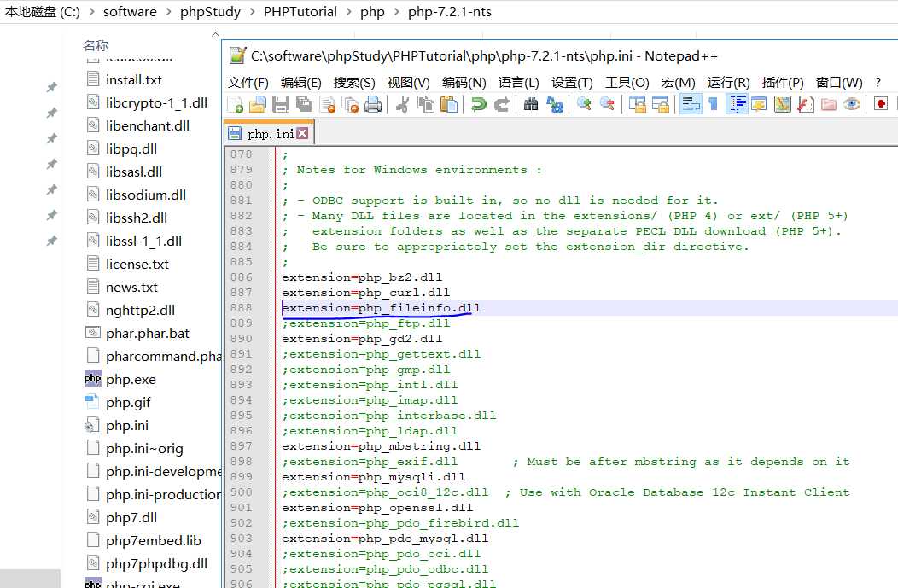Open the 运行(R) menu

point(728,83)
